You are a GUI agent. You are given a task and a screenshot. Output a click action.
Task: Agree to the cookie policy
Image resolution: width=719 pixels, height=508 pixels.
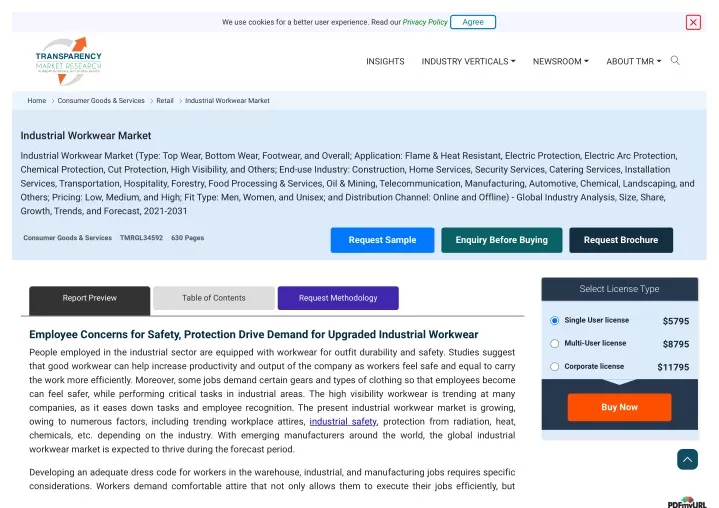click(473, 22)
